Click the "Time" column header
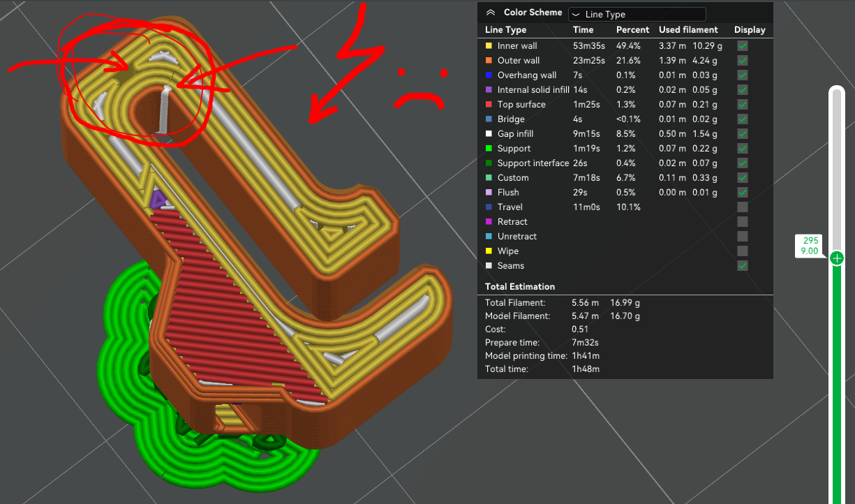The width and height of the screenshot is (855, 504). tap(583, 30)
